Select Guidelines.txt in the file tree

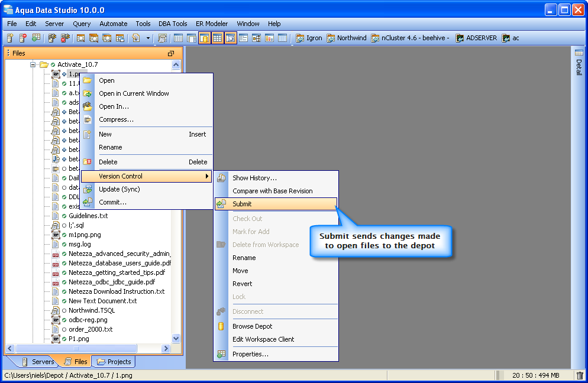88,216
